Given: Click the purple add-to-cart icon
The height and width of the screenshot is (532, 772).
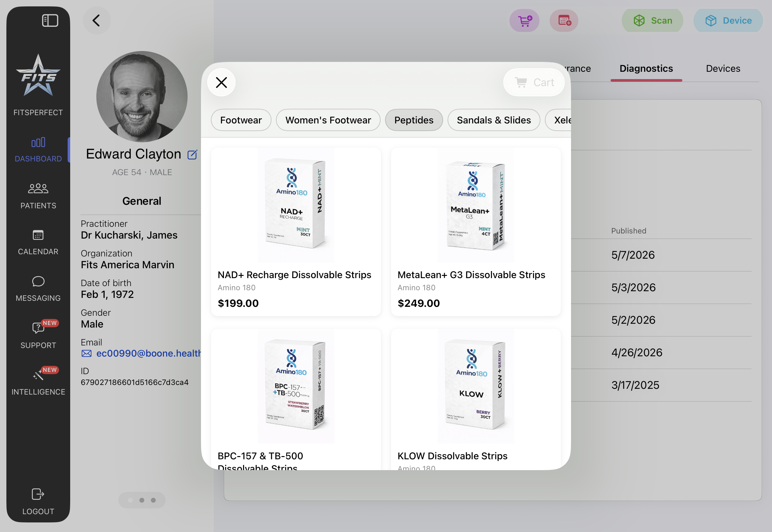Looking at the screenshot, I should [524, 21].
